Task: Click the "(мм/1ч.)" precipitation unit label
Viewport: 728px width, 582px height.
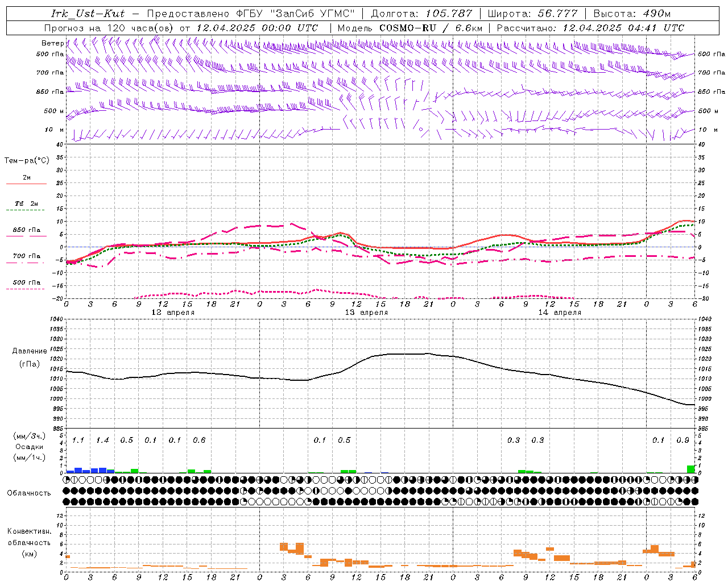Action: click(30, 458)
